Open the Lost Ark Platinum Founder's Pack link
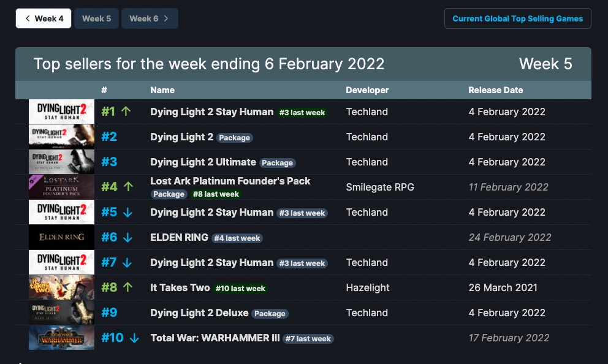608x364 pixels. pos(230,181)
